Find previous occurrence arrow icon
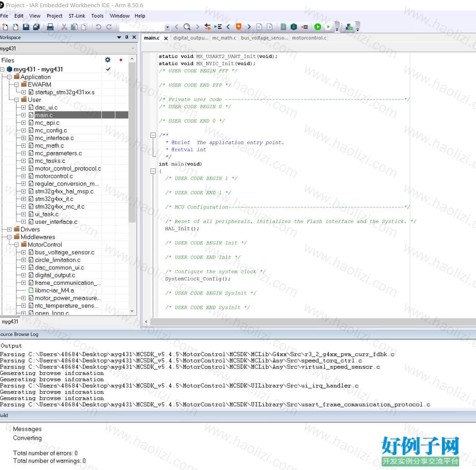Image resolution: width=476 pixels, height=470 pixels. tap(176, 27)
